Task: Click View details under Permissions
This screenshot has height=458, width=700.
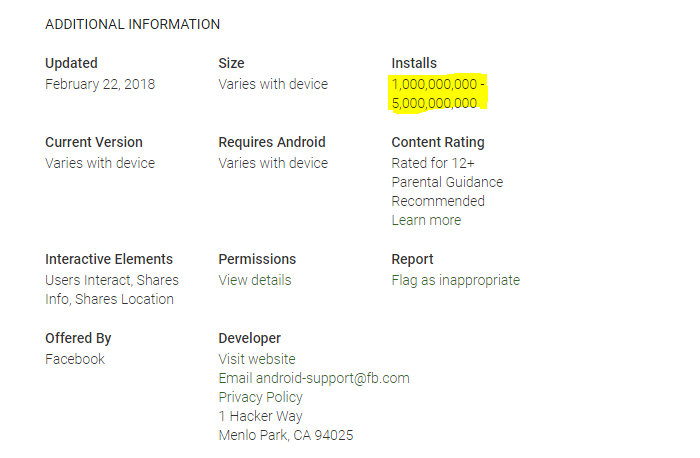Action: coord(255,280)
